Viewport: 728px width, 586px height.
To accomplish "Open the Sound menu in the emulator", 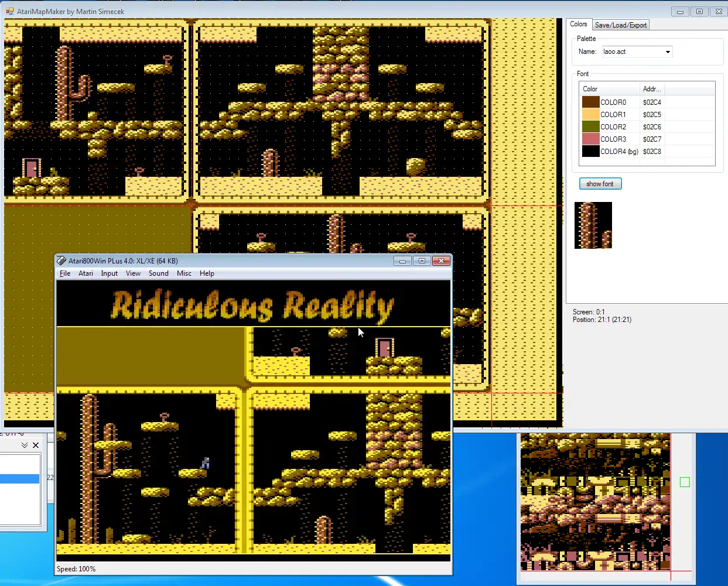I will tap(158, 273).
